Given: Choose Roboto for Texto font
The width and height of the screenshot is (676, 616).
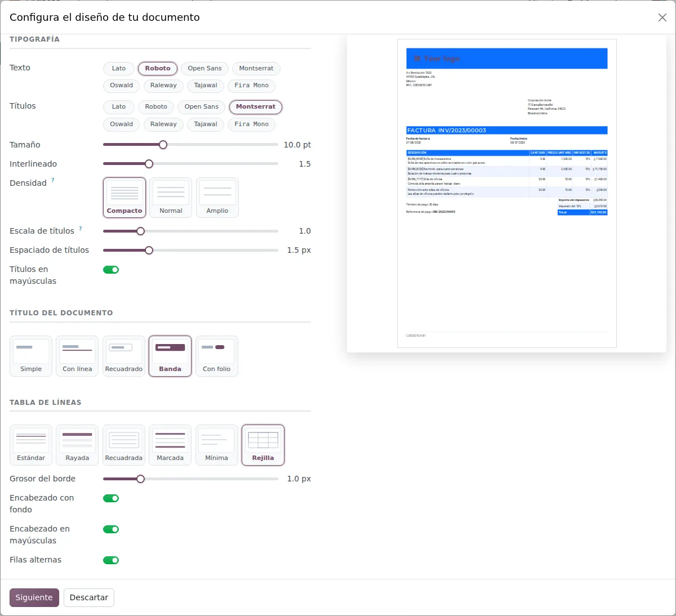Looking at the screenshot, I should [x=158, y=69].
